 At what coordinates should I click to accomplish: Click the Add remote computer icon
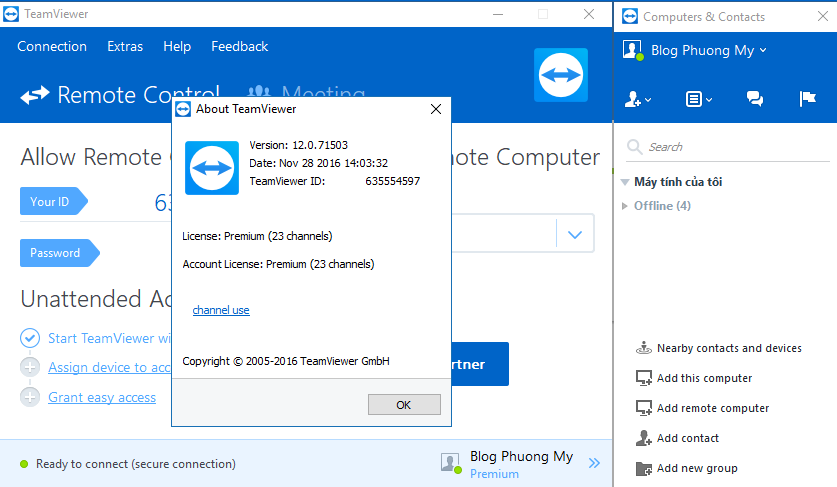(x=644, y=408)
